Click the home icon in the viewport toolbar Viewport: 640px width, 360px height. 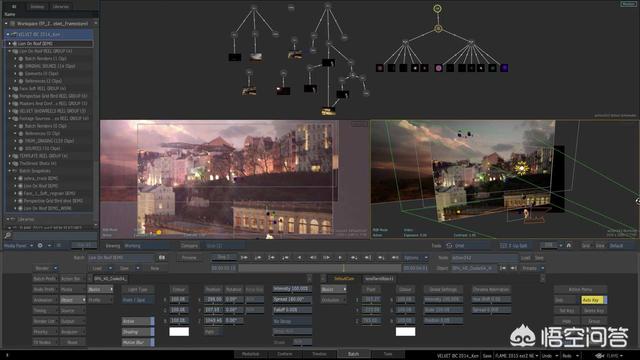pyautogui.click(x=569, y=245)
